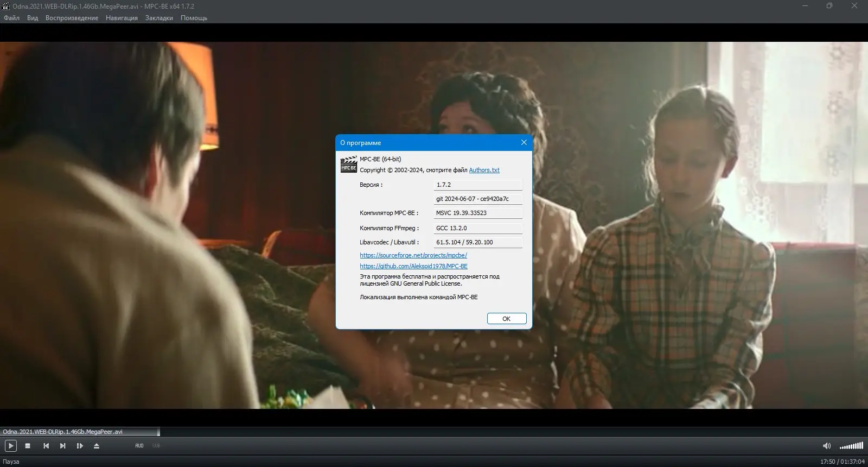Click the GCC 13.2.0 compiler field
868x467 pixels.
pyautogui.click(x=478, y=228)
